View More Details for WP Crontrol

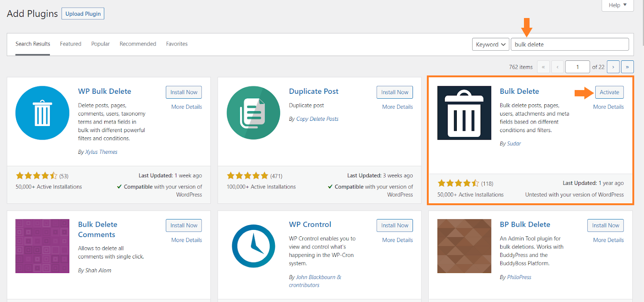pyautogui.click(x=397, y=240)
